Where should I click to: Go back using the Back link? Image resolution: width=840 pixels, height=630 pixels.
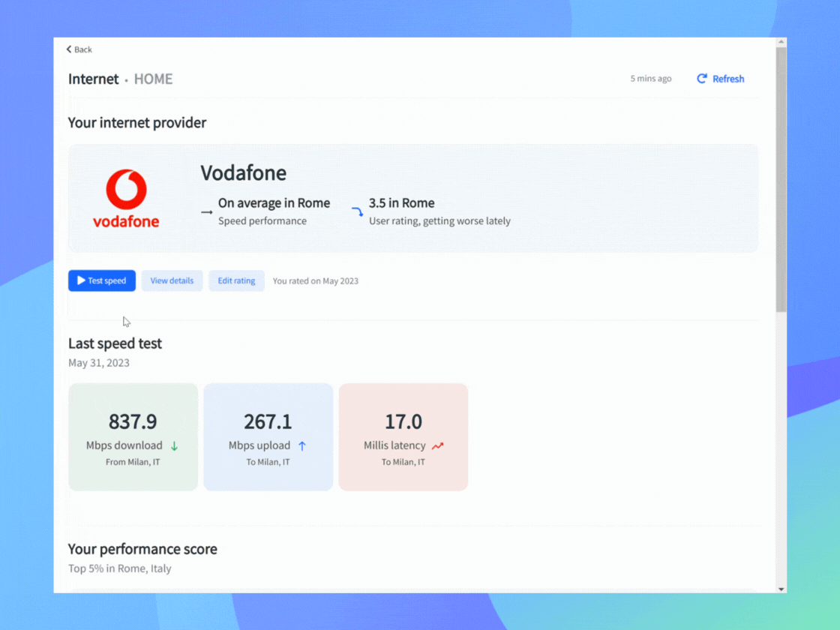(79, 49)
